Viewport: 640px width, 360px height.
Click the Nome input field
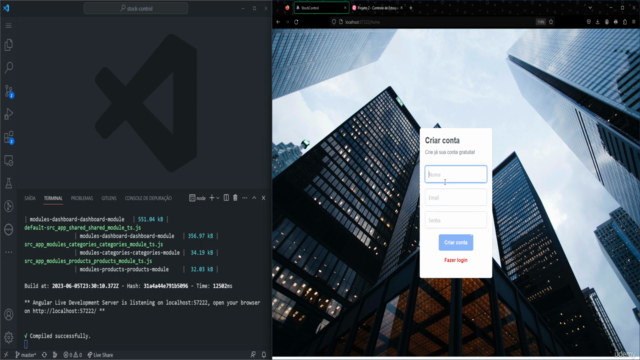[456, 174]
